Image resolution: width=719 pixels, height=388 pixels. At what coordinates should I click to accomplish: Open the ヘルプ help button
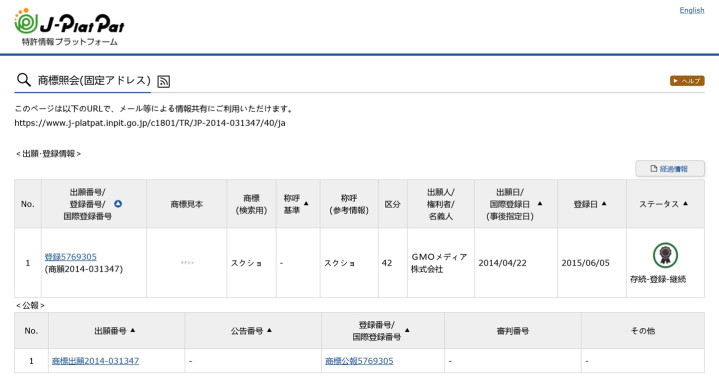click(687, 81)
